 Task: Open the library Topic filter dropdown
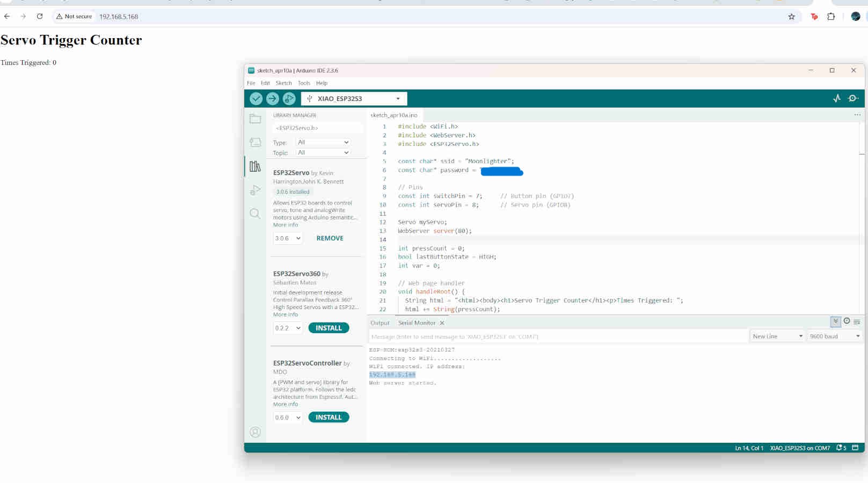[324, 152]
